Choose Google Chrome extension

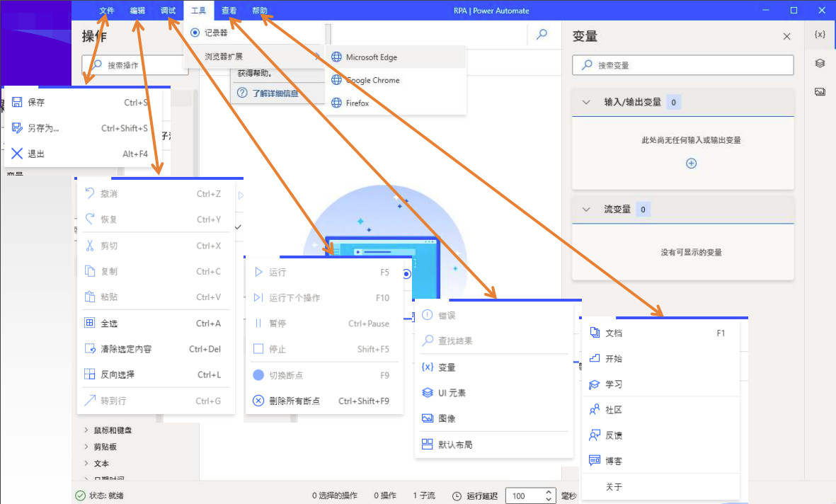pyautogui.click(x=396, y=80)
